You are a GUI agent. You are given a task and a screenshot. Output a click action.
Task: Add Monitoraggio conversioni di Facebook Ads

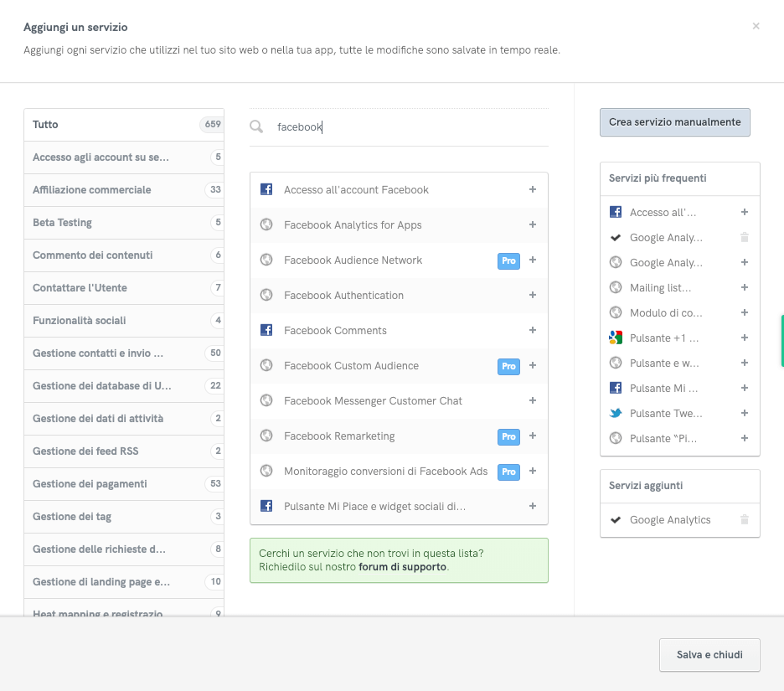532,471
